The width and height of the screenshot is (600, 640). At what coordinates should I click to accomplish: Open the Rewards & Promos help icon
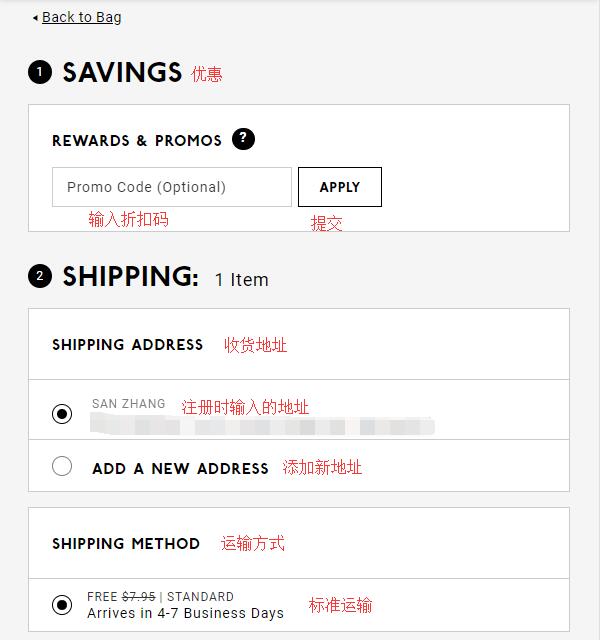click(x=243, y=139)
